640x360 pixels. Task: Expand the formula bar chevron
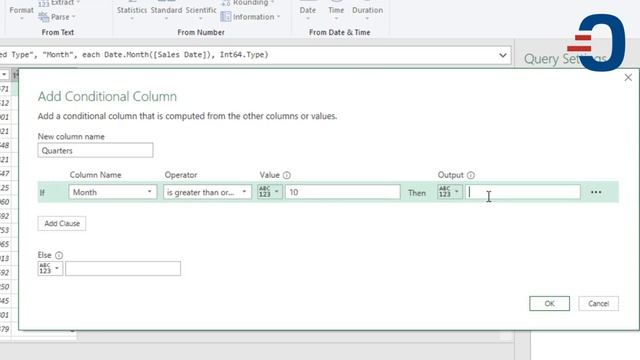[503, 55]
